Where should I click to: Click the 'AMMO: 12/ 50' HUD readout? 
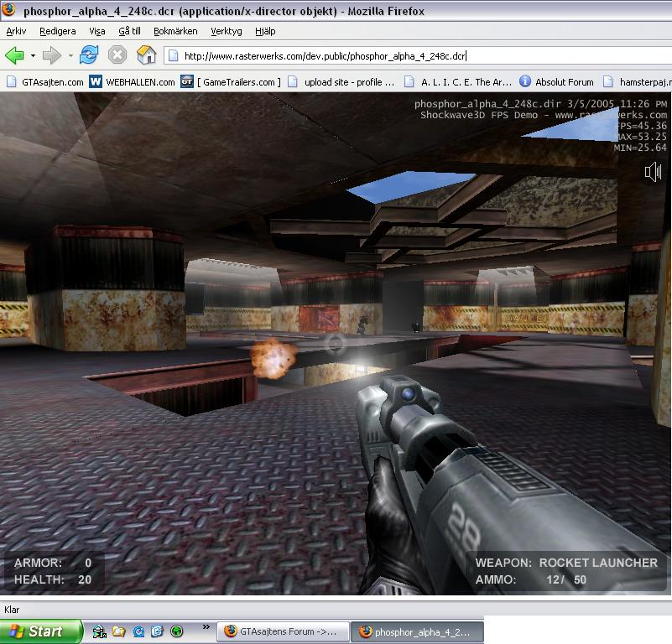tap(530, 579)
